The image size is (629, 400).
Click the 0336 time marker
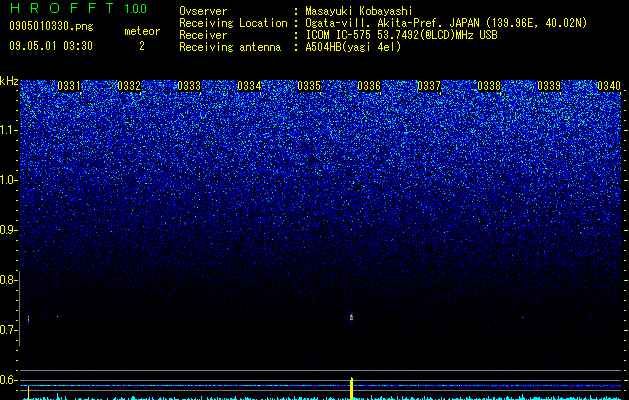[x=369, y=86]
